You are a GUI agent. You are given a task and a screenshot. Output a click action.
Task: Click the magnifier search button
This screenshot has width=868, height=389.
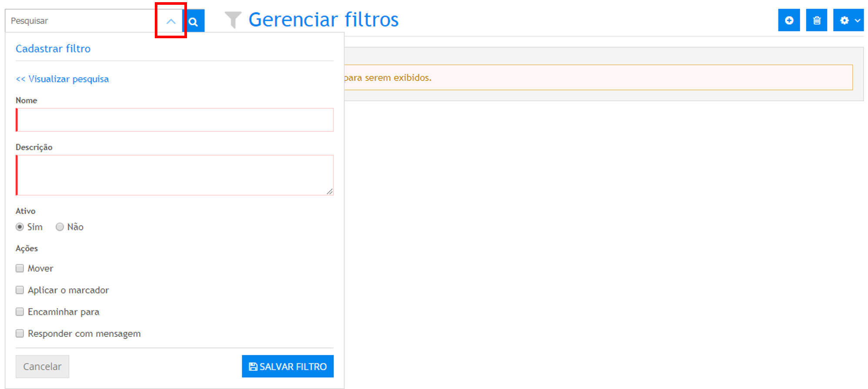(x=194, y=21)
